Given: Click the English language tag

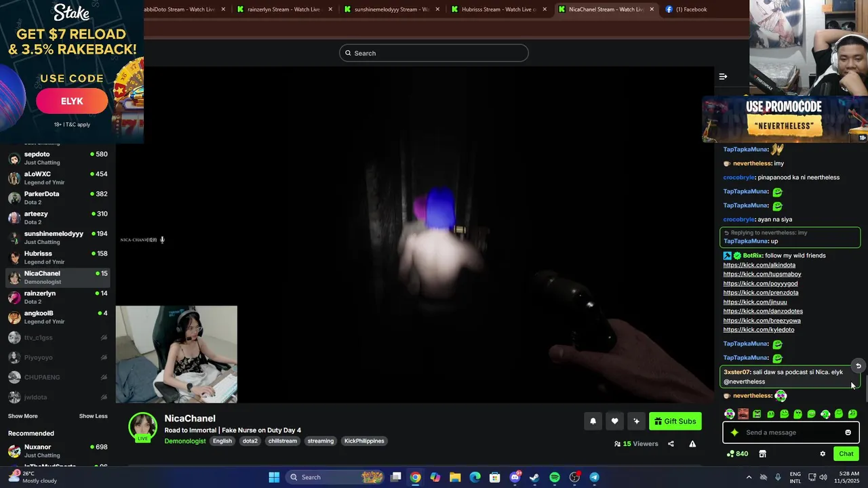Looking at the screenshot, I should pyautogui.click(x=222, y=441).
